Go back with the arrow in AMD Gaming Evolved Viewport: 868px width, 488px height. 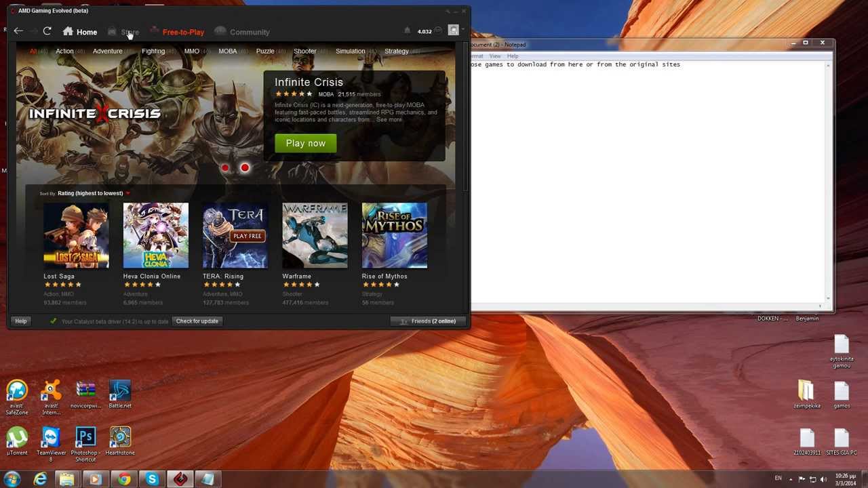tap(18, 31)
